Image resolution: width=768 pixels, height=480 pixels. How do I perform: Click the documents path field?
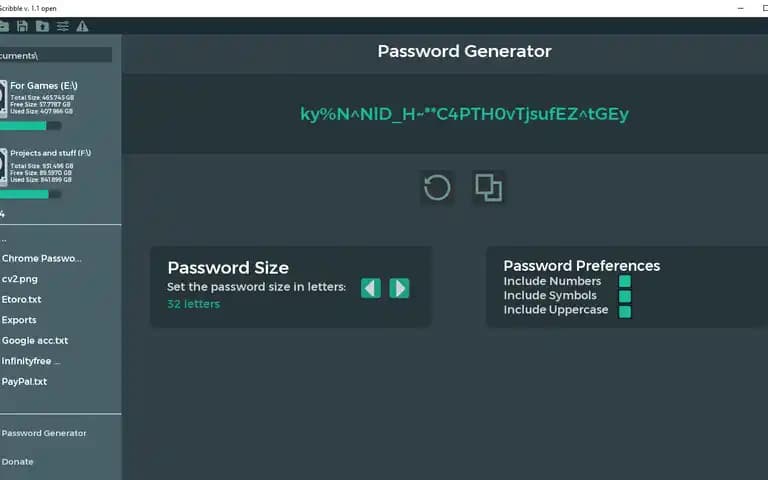[x=56, y=55]
